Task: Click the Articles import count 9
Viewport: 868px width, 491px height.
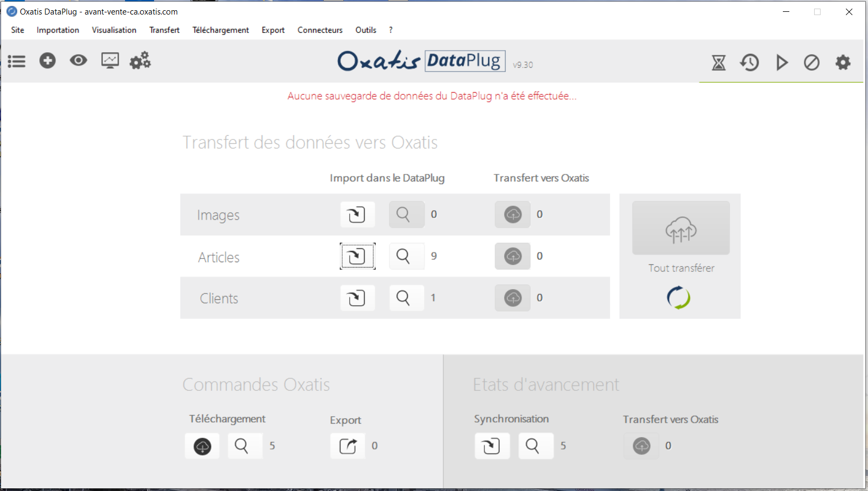Action: tap(434, 256)
